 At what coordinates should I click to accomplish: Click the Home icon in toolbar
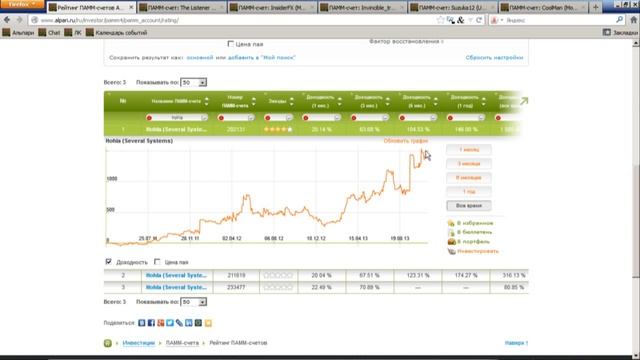coord(633,20)
